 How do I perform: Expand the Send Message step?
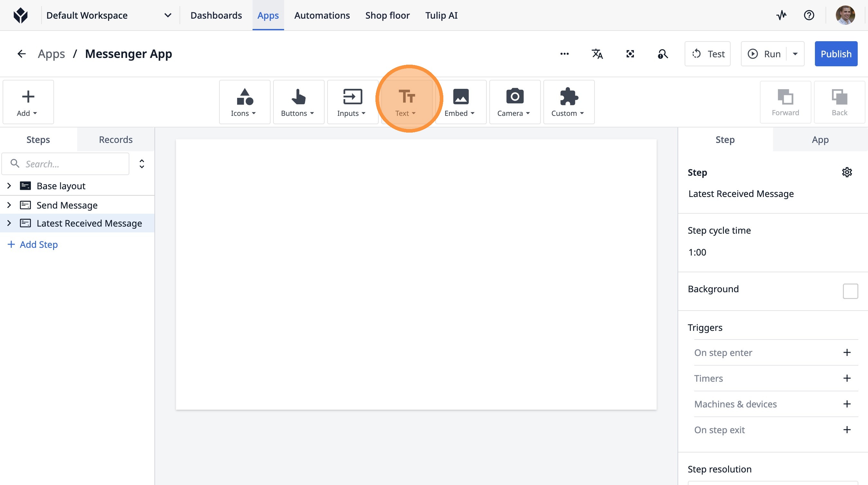[x=9, y=205]
